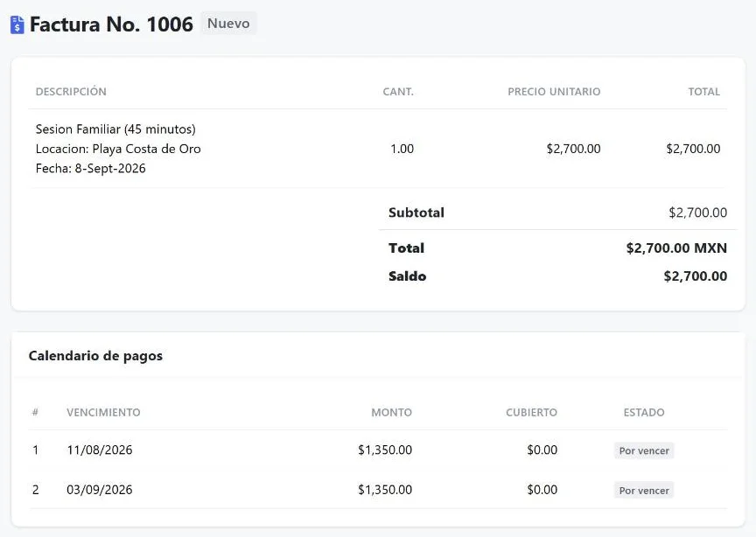The image size is (756, 537).
Task: Click the # column header
Action: [x=35, y=412]
